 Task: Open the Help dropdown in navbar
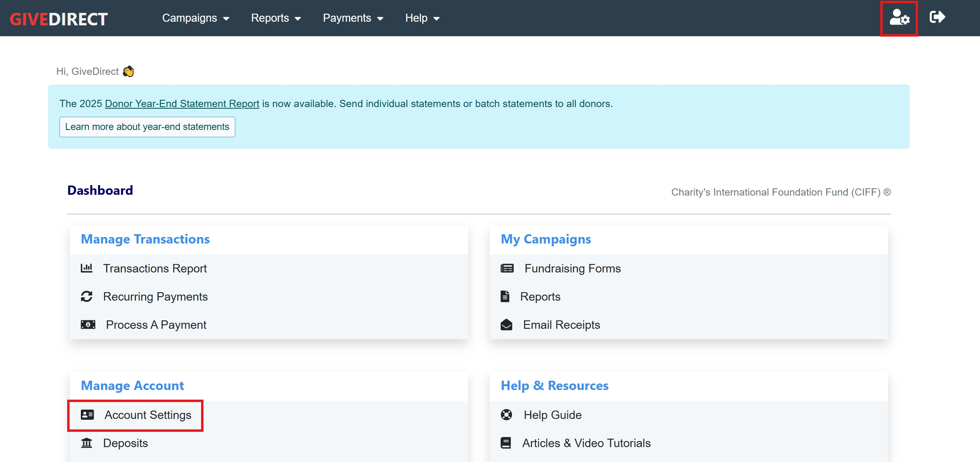click(422, 18)
